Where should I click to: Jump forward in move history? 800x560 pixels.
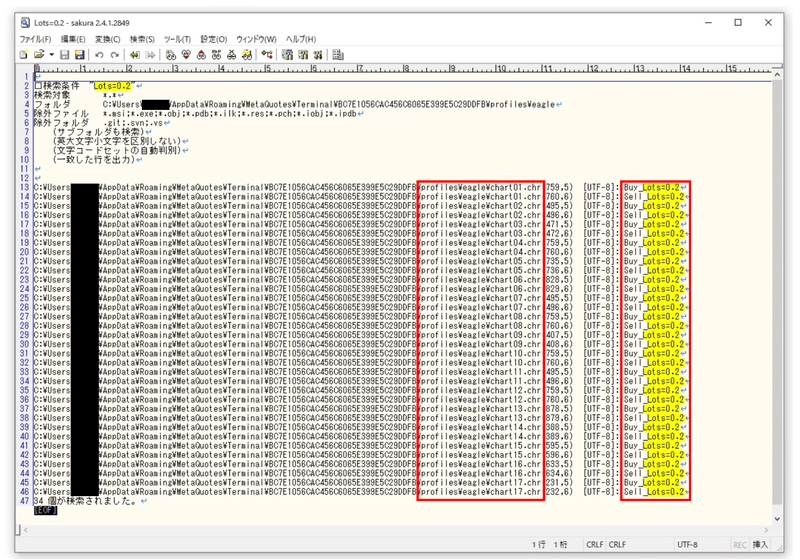150,55
